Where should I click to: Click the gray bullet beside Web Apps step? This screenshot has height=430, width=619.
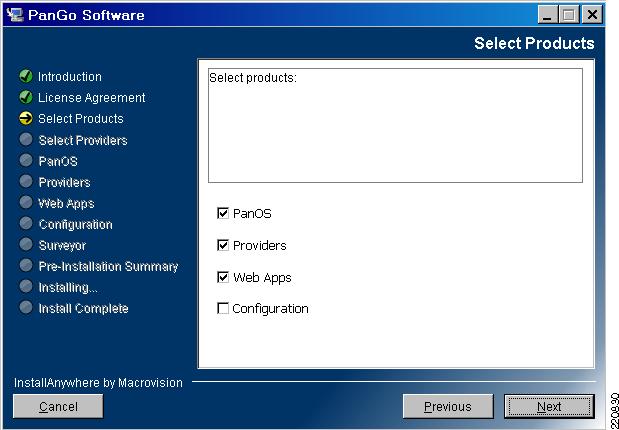click(26, 202)
